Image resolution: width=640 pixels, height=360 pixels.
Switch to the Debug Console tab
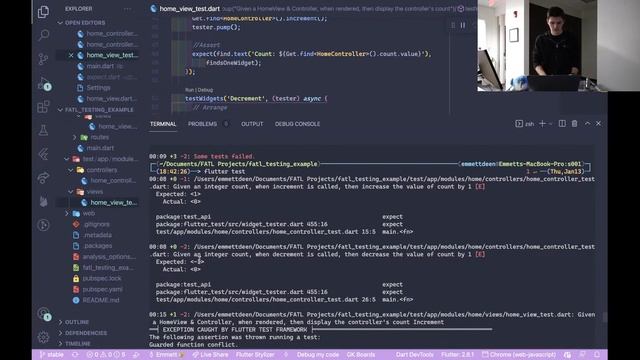[x=297, y=124]
